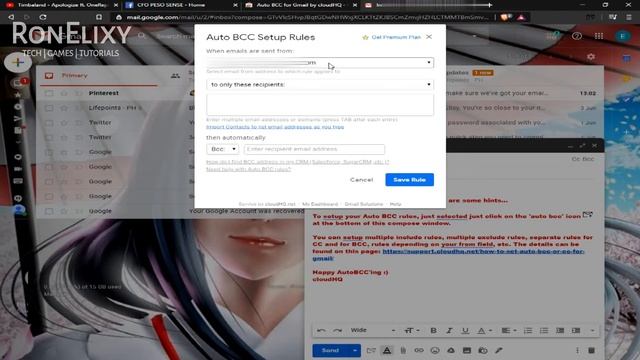Open Bcc type dropdown in dialog
This screenshot has width=640, height=360.
(x=222, y=149)
